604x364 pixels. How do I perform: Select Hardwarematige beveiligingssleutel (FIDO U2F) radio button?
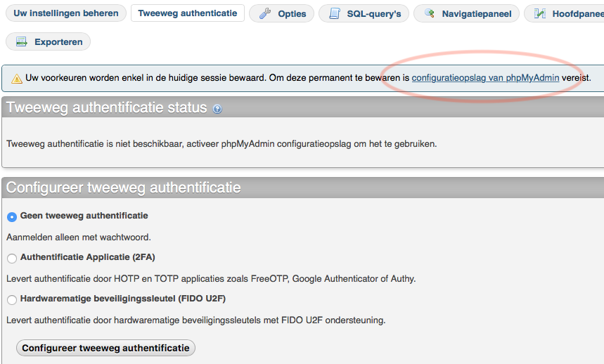(12, 300)
